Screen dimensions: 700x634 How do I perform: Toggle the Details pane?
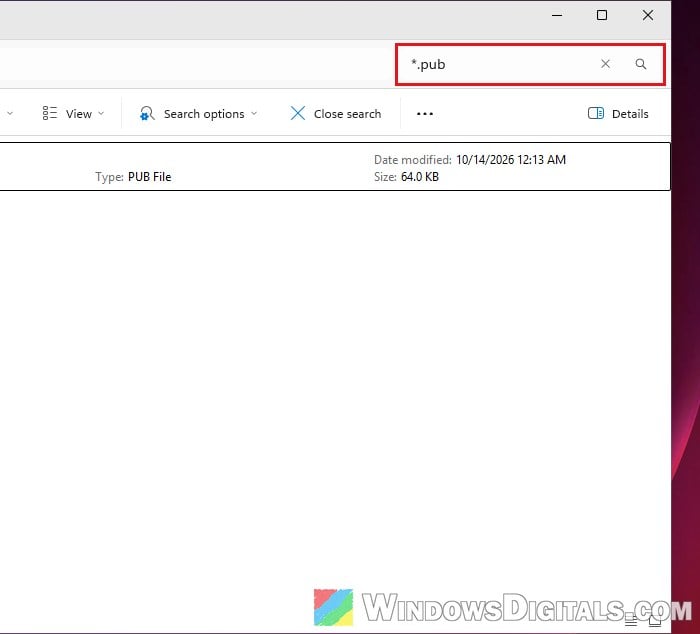[618, 114]
